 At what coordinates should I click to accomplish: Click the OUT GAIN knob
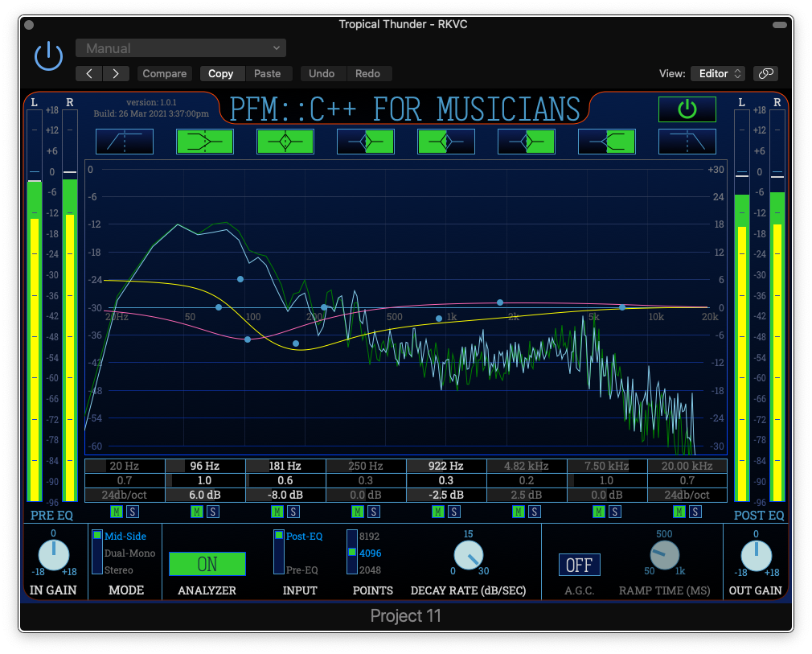(x=756, y=556)
